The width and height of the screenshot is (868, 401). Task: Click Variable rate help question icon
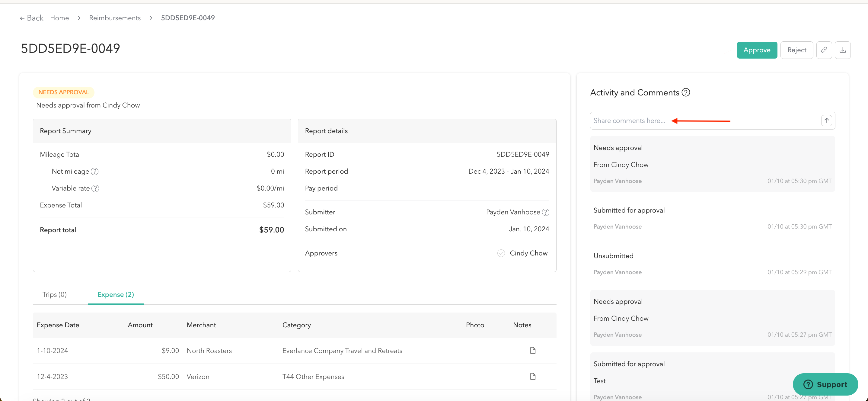tap(95, 188)
